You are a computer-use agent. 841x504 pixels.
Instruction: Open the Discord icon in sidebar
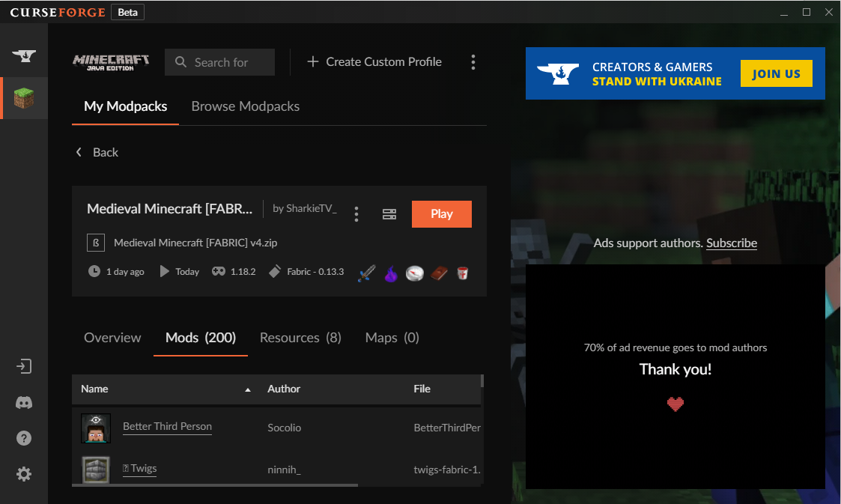coord(24,403)
